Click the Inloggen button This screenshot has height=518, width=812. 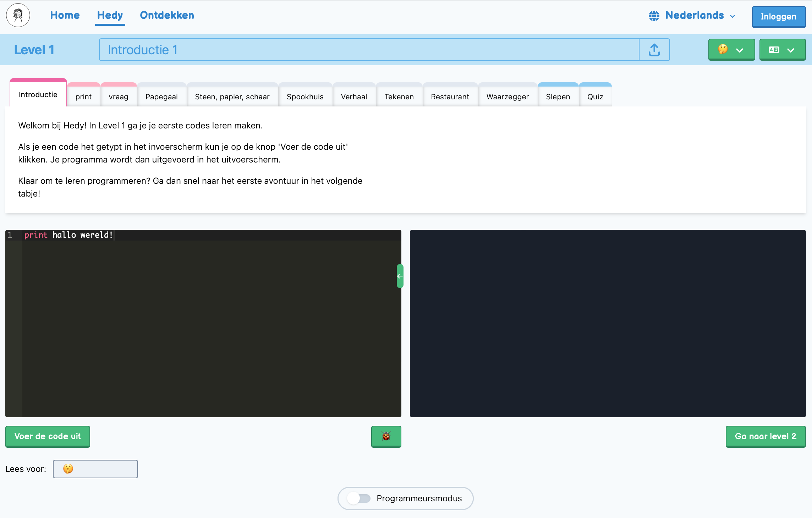779,17
